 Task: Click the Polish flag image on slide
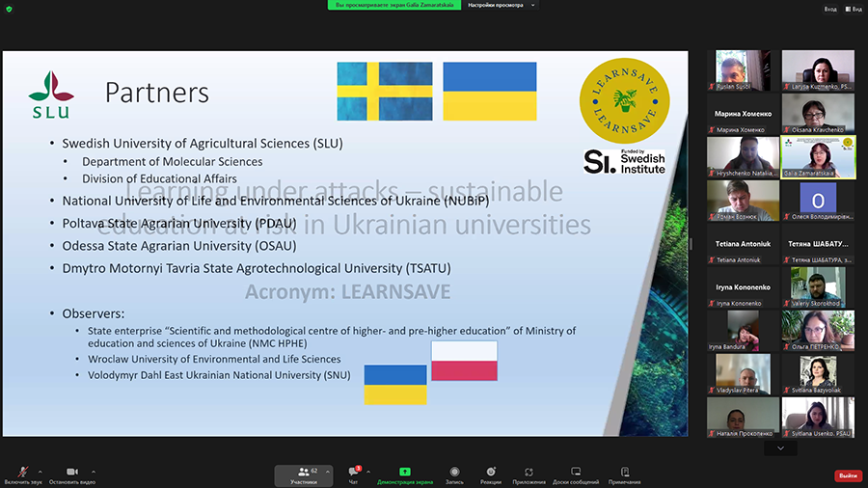click(x=464, y=361)
